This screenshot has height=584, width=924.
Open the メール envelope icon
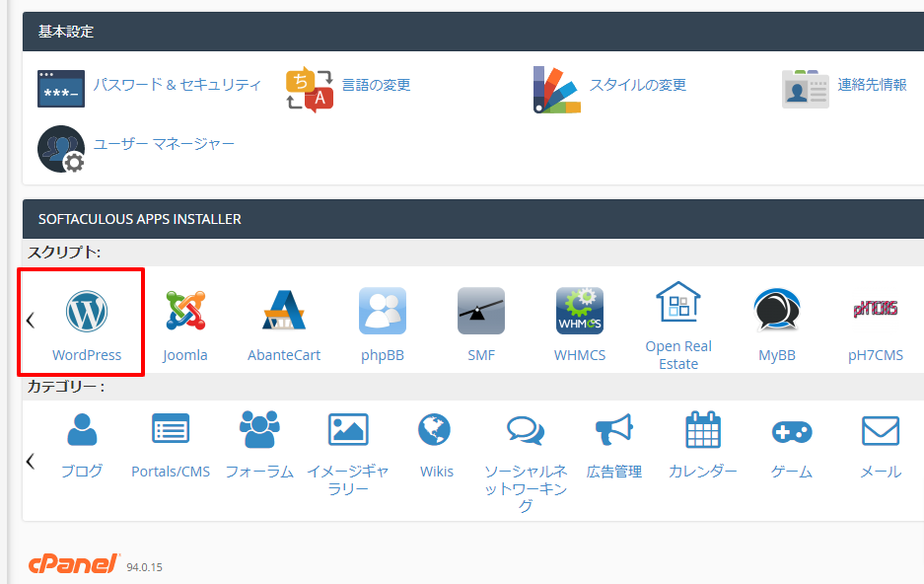(881, 431)
